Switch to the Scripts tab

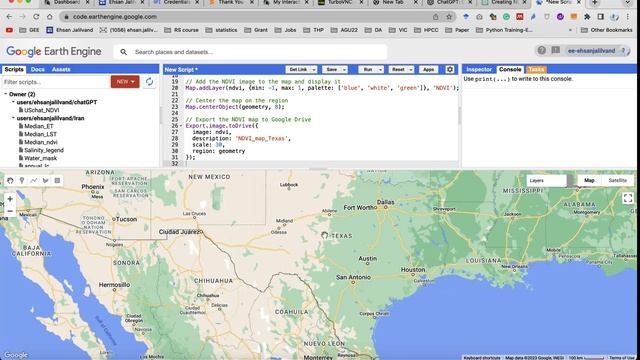click(x=14, y=69)
